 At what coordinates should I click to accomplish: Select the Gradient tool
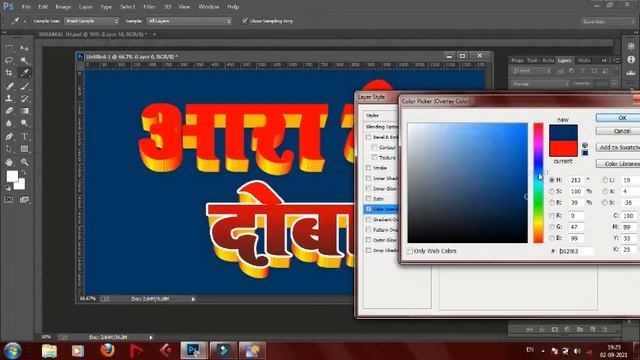pyautogui.click(x=24, y=111)
